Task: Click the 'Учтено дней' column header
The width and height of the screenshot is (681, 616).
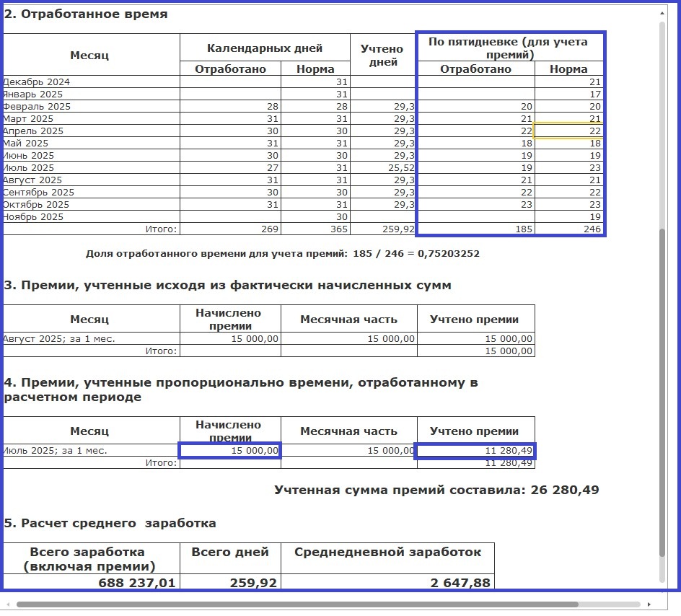Action: coord(383,55)
